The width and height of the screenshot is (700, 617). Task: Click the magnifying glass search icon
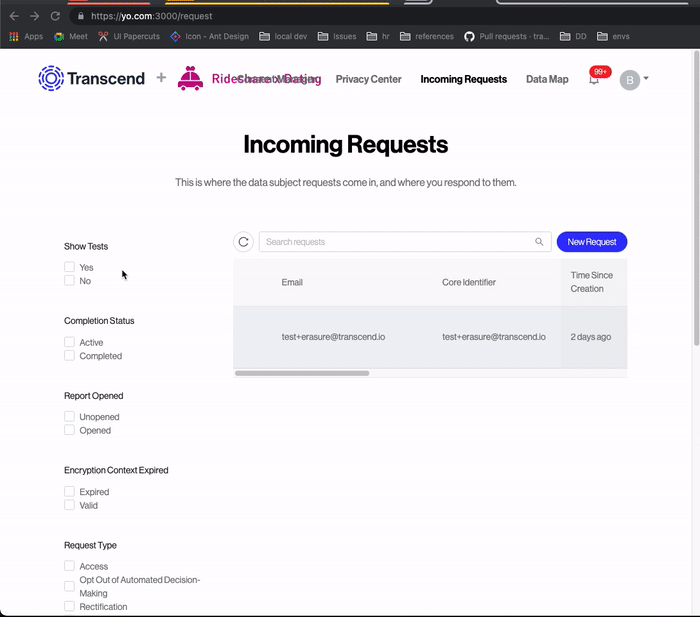point(540,242)
